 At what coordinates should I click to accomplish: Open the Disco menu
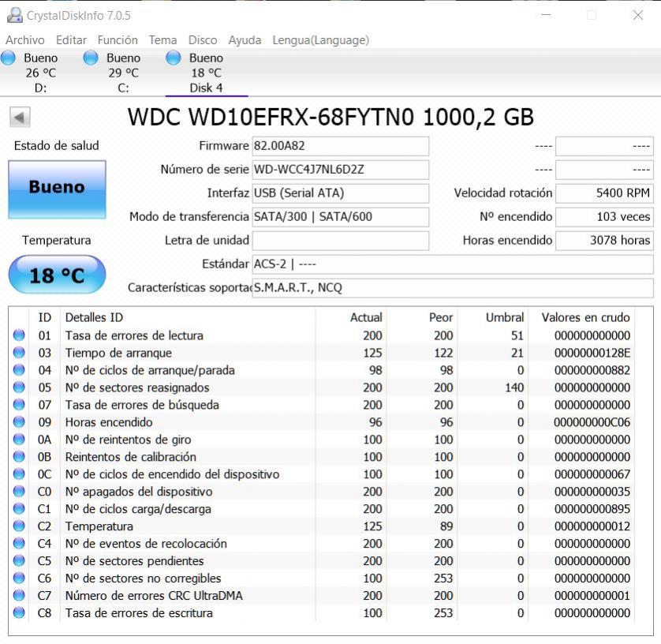203,40
